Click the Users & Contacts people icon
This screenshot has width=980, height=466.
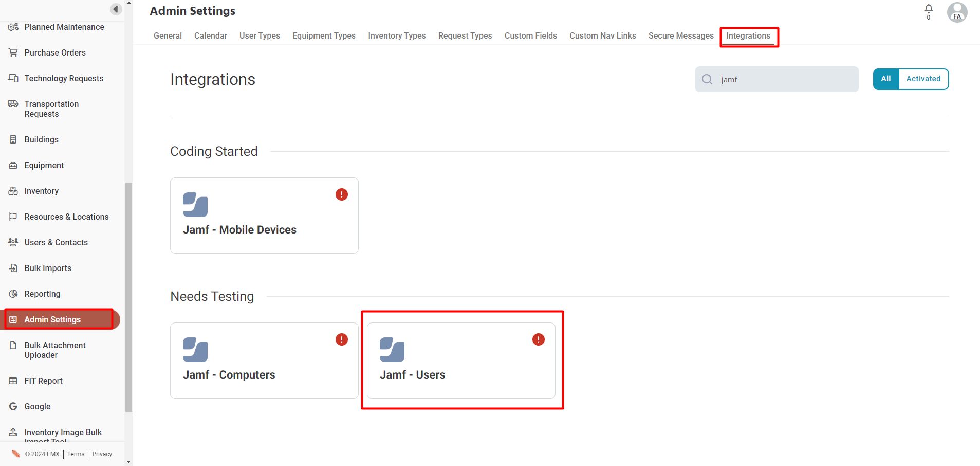(x=13, y=242)
